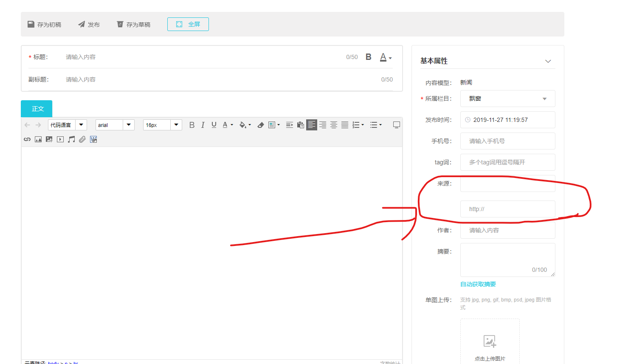This screenshot has width=617, height=364.
Task: Open the 所属栏目 dropdown showing 飘窗
Action: click(x=508, y=99)
